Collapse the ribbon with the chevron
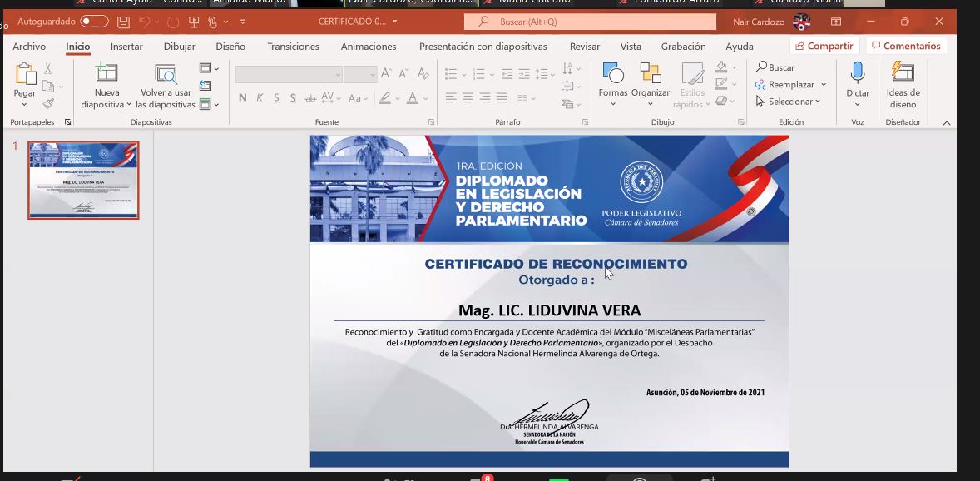980x481 pixels. [946, 122]
